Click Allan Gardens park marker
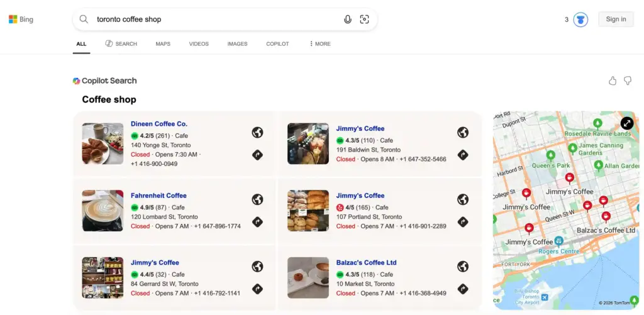644x315 pixels. (599, 166)
